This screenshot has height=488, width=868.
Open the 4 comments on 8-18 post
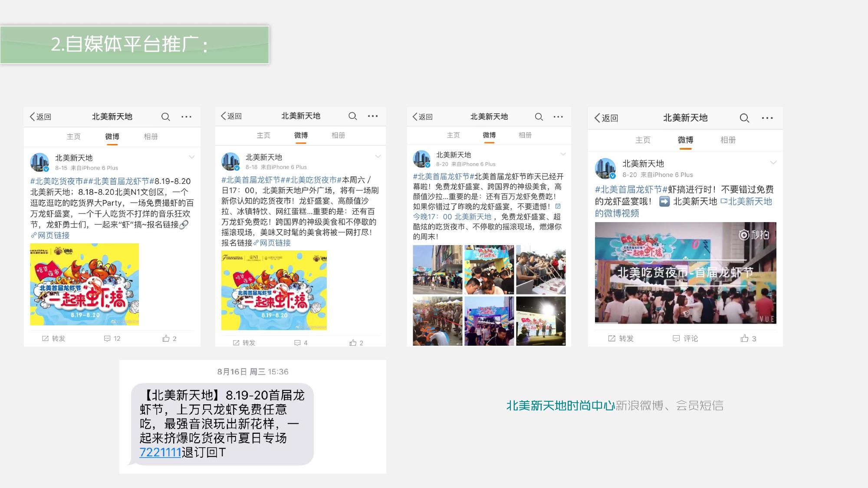301,343
